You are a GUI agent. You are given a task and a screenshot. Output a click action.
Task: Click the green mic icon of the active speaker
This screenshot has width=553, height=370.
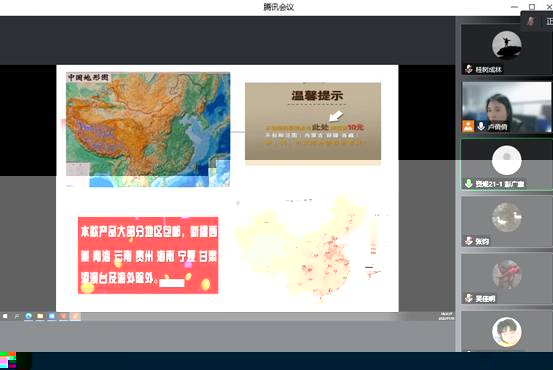469,183
